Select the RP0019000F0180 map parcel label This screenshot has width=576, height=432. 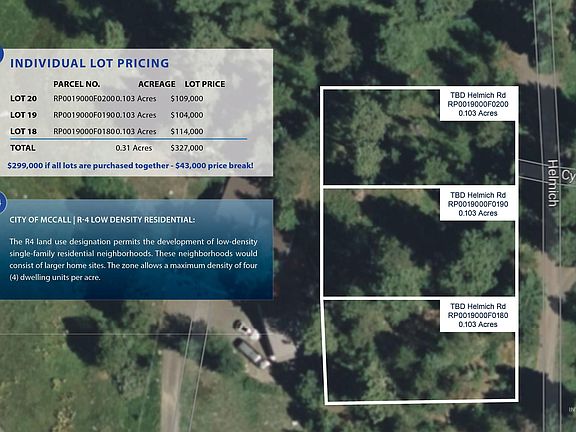coord(478,316)
